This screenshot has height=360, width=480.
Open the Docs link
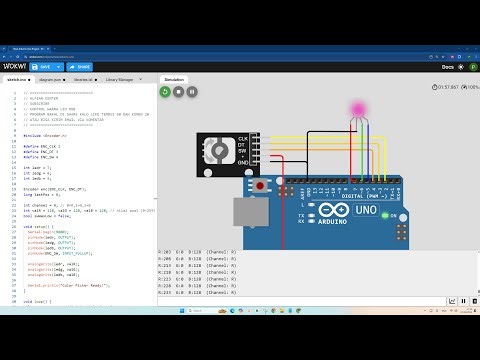(x=448, y=67)
